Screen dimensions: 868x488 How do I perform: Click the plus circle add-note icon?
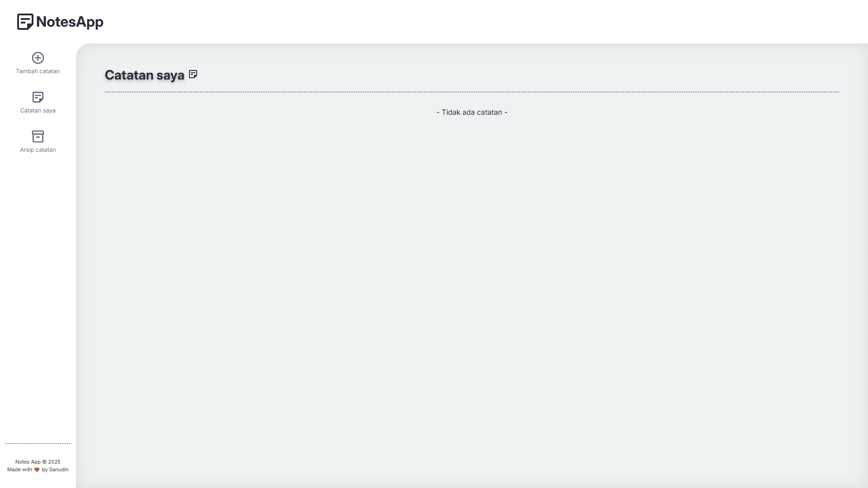click(x=38, y=58)
